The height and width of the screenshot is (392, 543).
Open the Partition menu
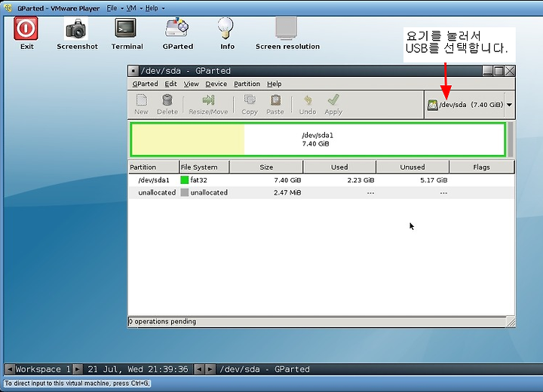247,84
